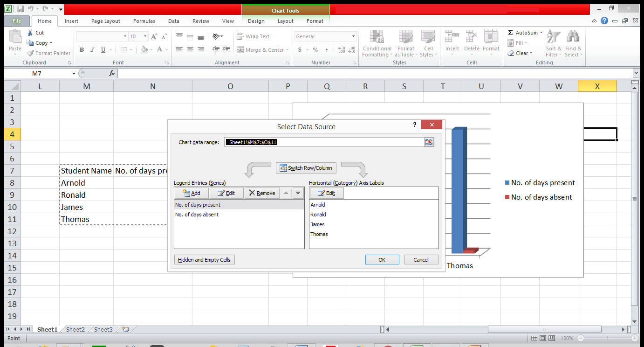Screen dimensions: 644x347
Task: Click Add button under Legend Entries
Action: tap(192, 193)
